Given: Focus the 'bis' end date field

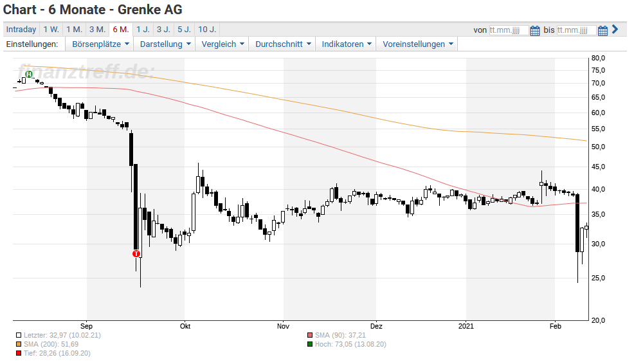Looking at the screenshot, I should [x=576, y=30].
